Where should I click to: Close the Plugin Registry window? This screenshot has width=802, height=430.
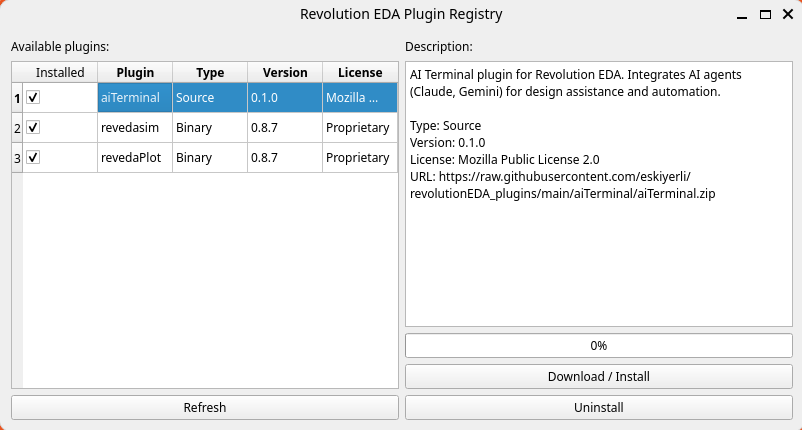click(788, 14)
